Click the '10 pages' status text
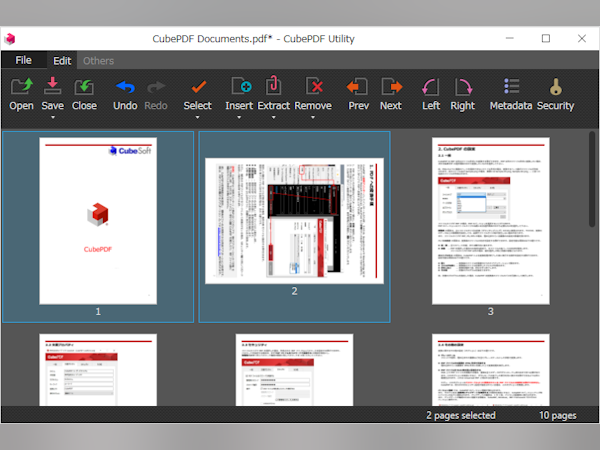This screenshot has width=600, height=450. (x=558, y=415)
